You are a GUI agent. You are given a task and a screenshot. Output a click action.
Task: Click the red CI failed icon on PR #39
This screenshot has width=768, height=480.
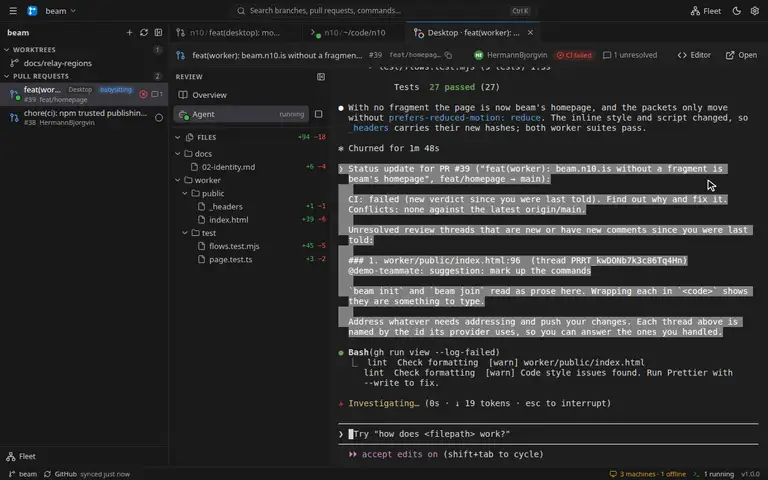click(143, 94)
